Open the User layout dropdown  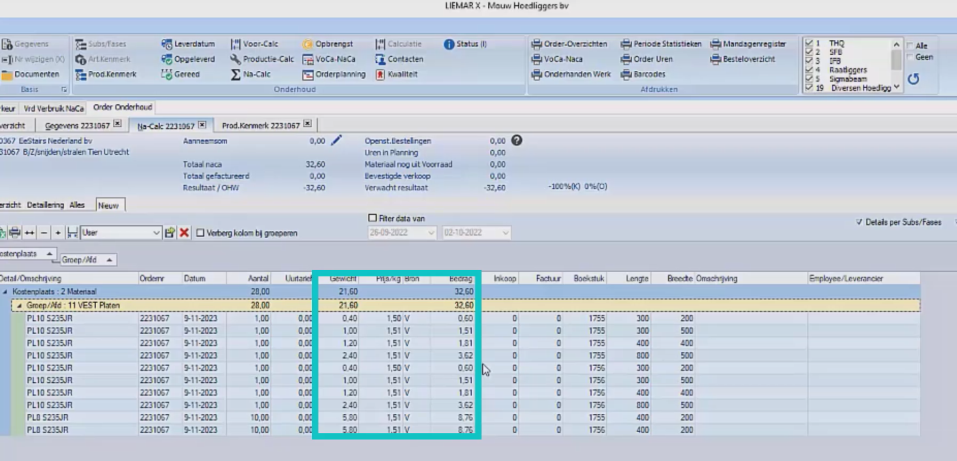pos(156,233)
